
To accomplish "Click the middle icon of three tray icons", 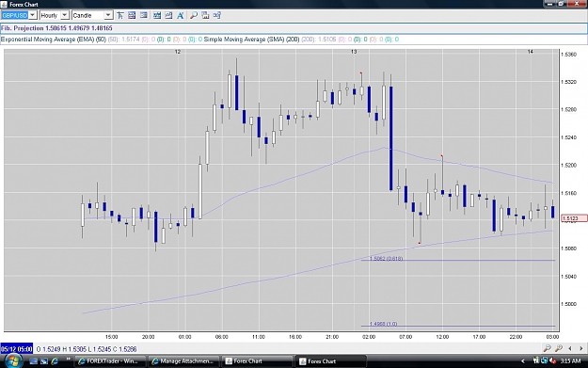I will tap(544, 360).
